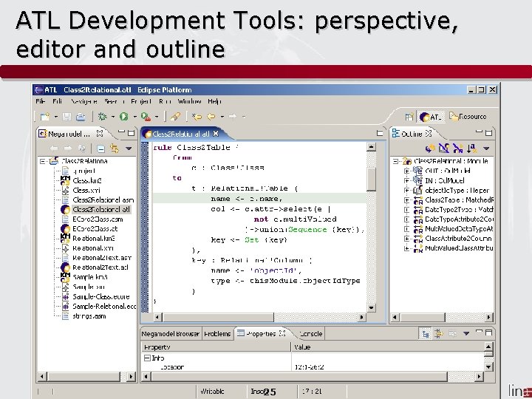Screen dimensions: 532x399
Task: Collapse the Info property category
Action: pyautogui.click(x=147, y=358)
